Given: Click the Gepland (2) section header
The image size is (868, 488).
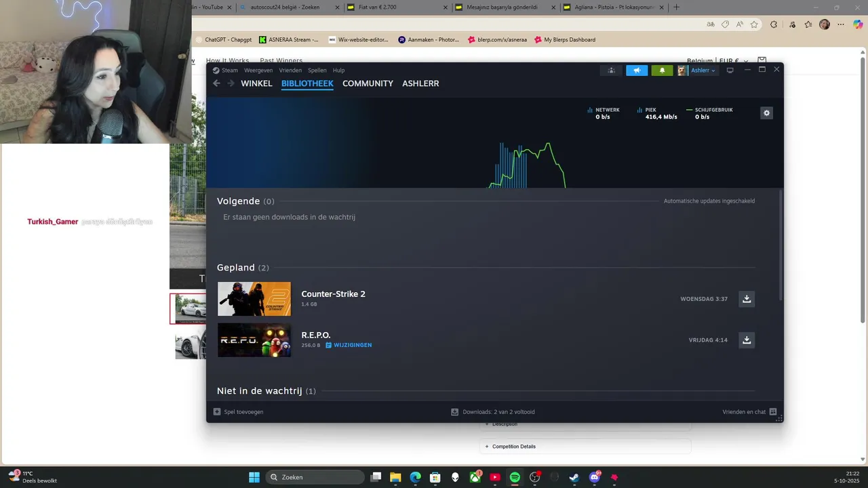Looking at the screenshot, I should 243,268.
